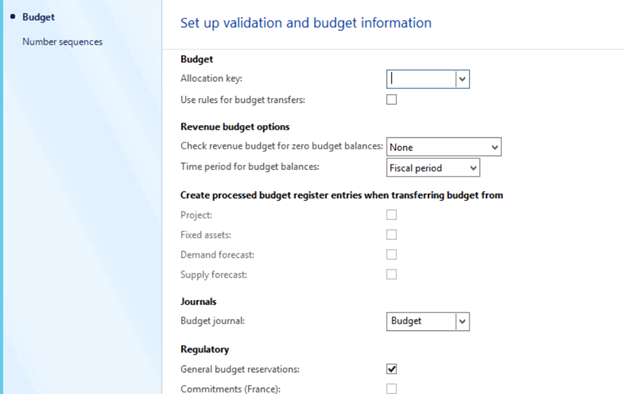Screen dimensions: 624x394
Task: Click the 'Allocation key:' label
Action: coord(211,78)
